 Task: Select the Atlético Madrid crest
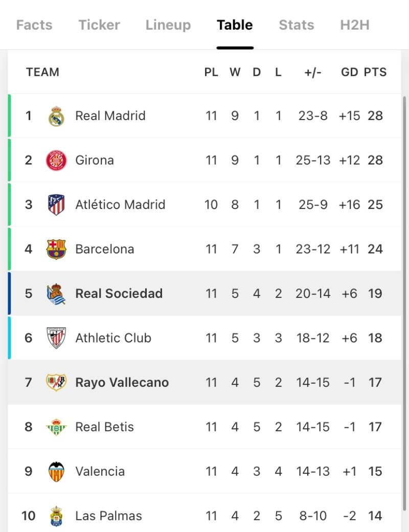coord(56,204)
